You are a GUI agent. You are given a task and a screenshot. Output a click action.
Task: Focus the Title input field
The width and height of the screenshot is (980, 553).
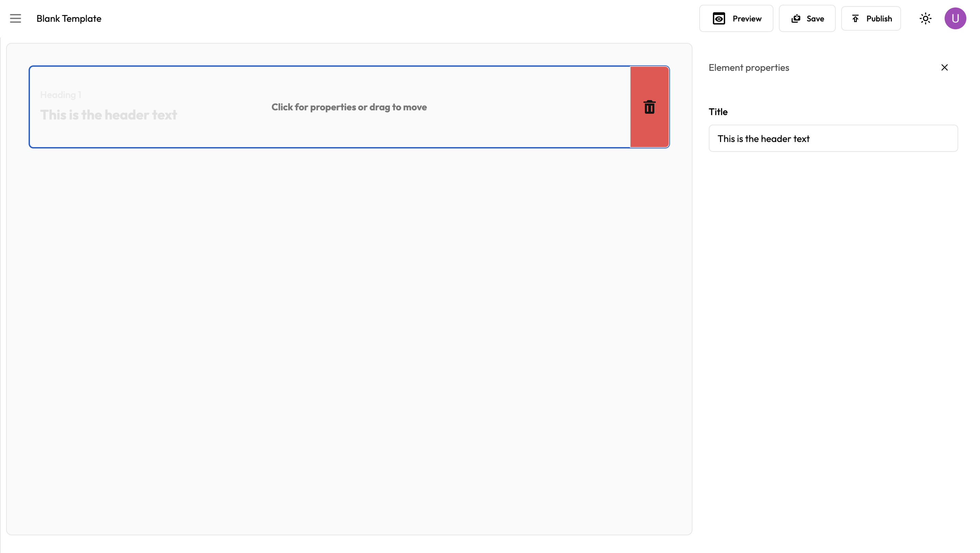pos(833,139)
